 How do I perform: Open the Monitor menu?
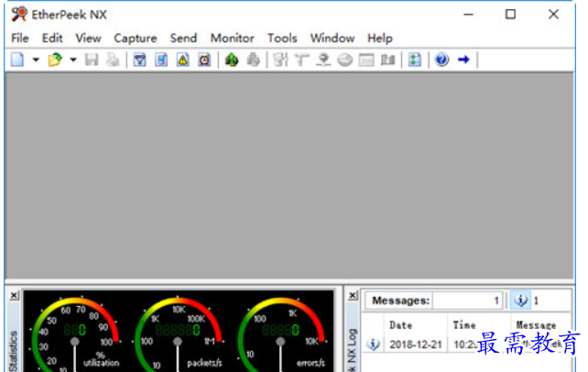pyautogui.click(x=232, y=38)
